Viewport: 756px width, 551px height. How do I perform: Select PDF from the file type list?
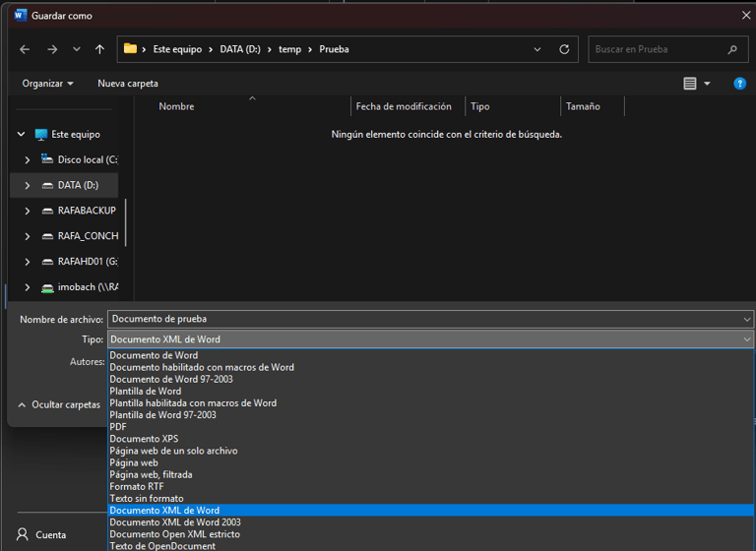(118, 427)
